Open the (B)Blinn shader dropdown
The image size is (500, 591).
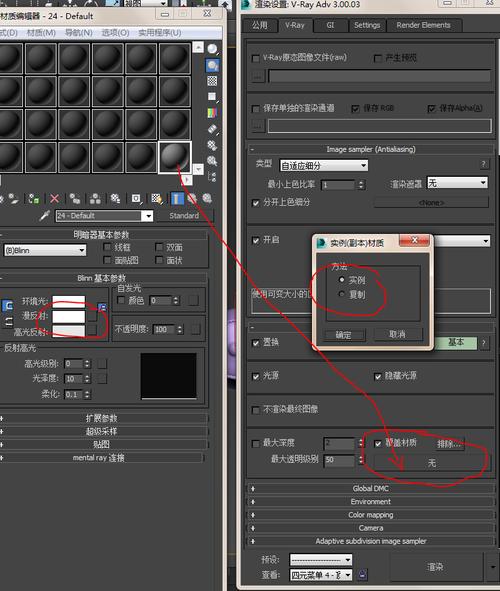tap(45, 250)
